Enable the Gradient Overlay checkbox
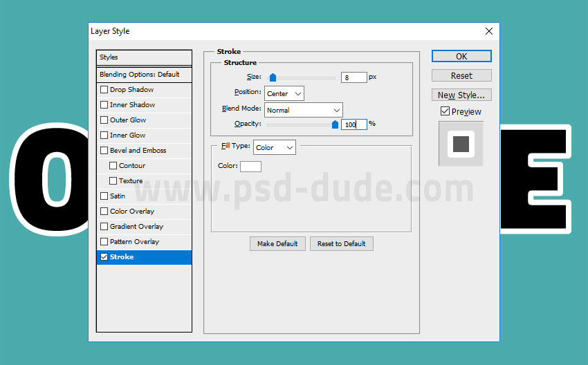This screenshot has height=365, width=588. click(104, 226)
